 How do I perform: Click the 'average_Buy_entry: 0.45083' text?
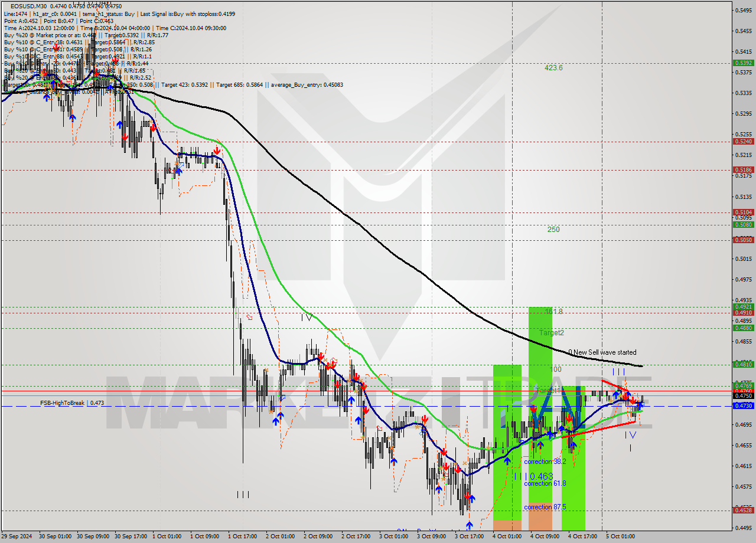307,85
